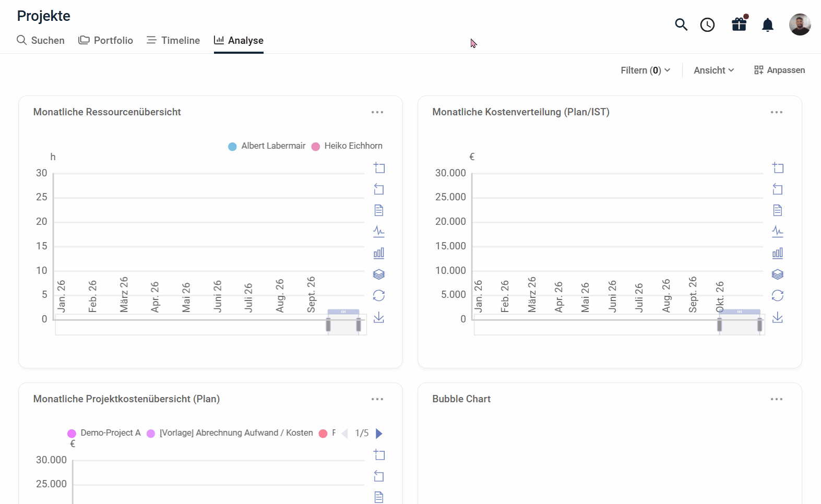
Task: Click right zoom slider handle in Ressourcenübersicht
Action: (359, 325)
